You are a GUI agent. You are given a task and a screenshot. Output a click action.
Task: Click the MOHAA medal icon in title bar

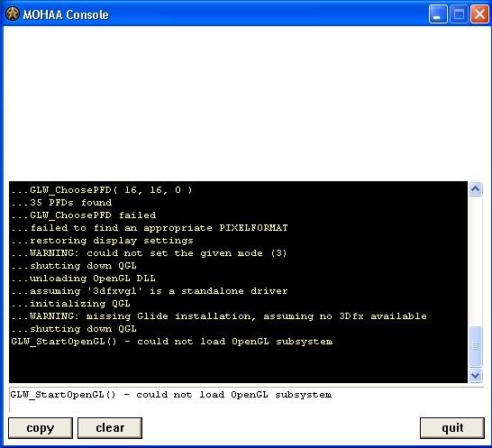(13, 14)
